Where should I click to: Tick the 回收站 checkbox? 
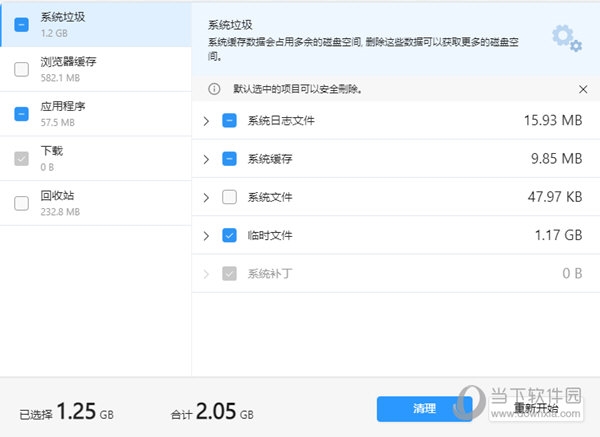21,204
